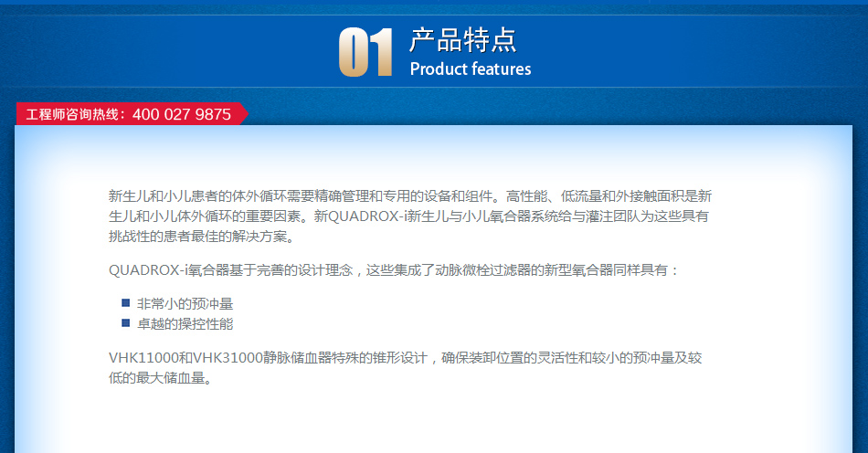Click the phone number 400 027 9875
The height and width of the screenshot is (453, 868).
click(181, 115)
